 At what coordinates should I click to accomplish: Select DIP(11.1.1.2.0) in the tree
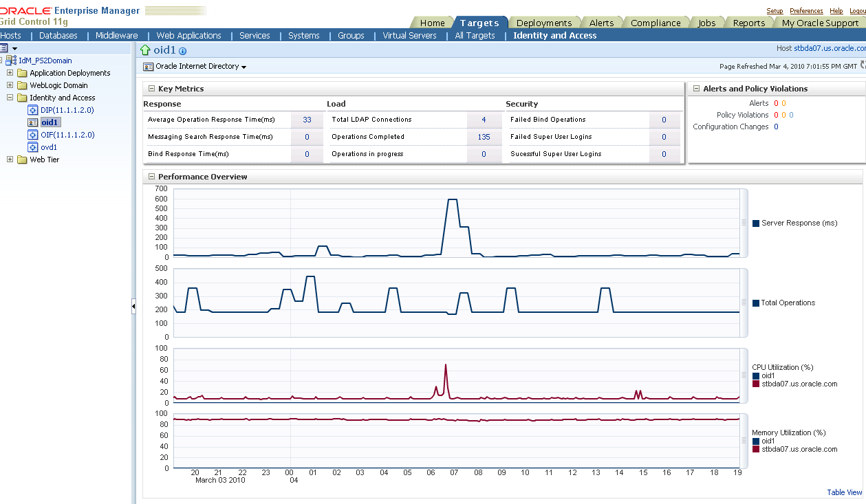click(67, 110)
